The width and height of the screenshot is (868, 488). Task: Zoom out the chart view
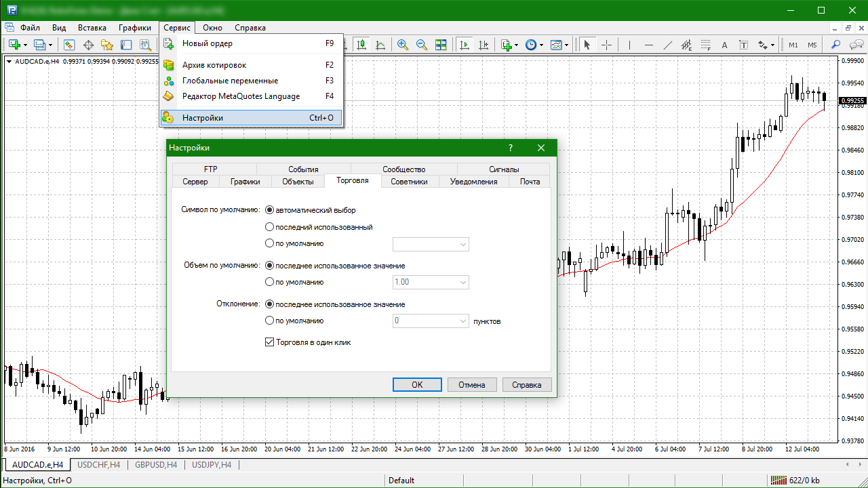point(422,45)
